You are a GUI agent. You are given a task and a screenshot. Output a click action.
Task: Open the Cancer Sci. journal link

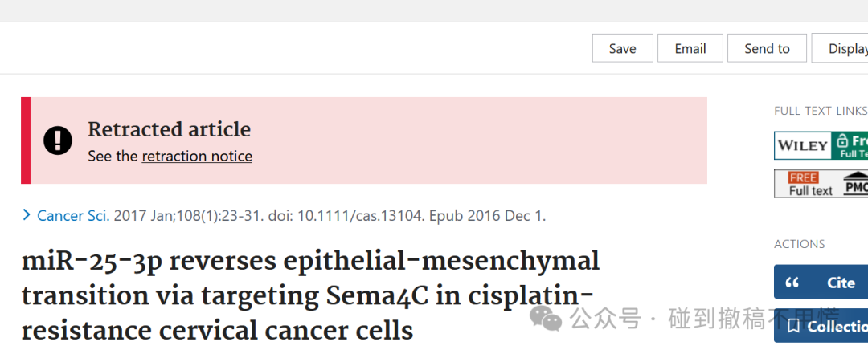click(x=73, y=216)
